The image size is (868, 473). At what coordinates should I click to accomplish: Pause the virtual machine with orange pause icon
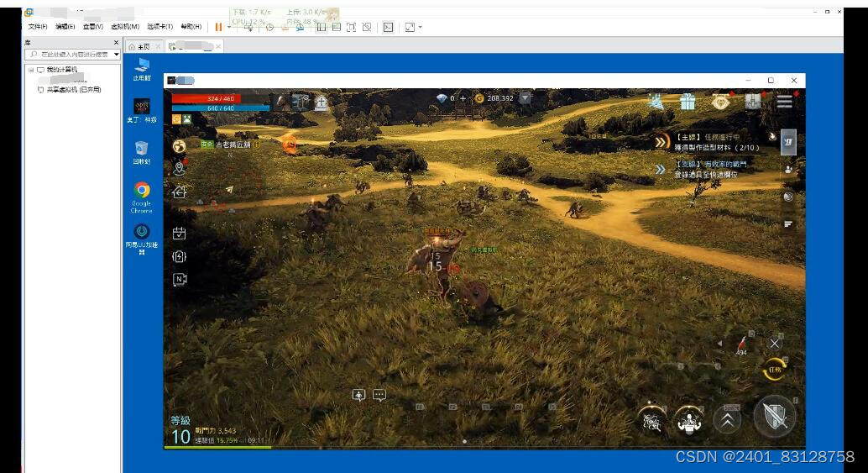click(218, 27)
